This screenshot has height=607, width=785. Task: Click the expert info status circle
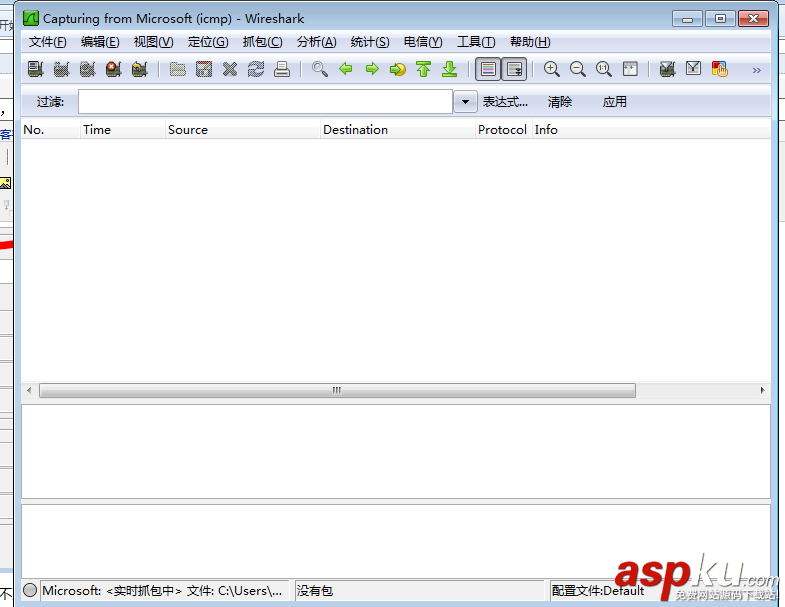coord(30,590)
